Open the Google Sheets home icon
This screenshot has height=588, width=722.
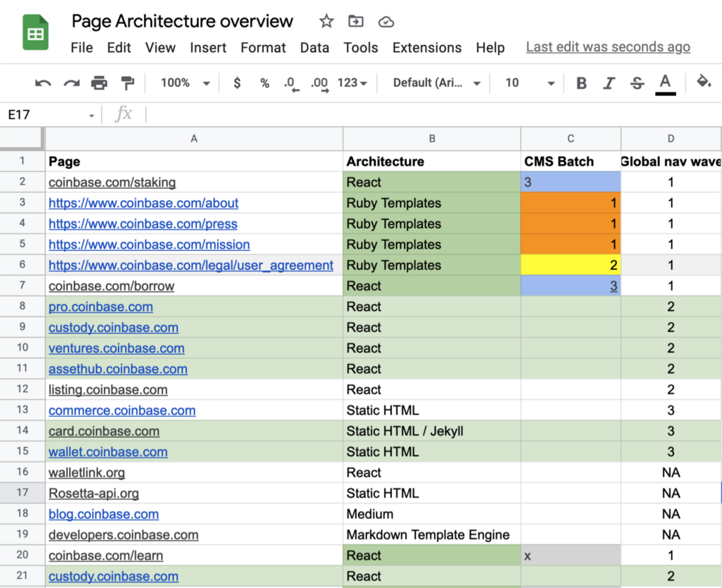pos(35,33)
